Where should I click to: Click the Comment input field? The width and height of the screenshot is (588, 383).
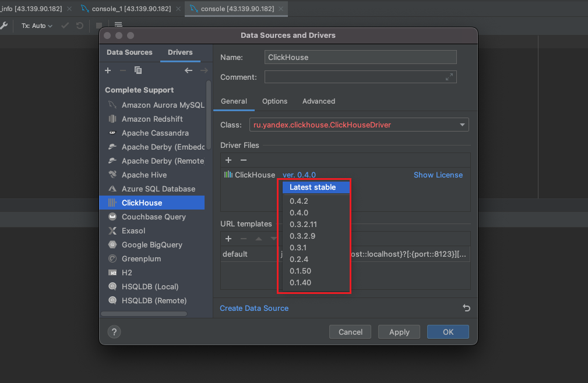(360, 77)
